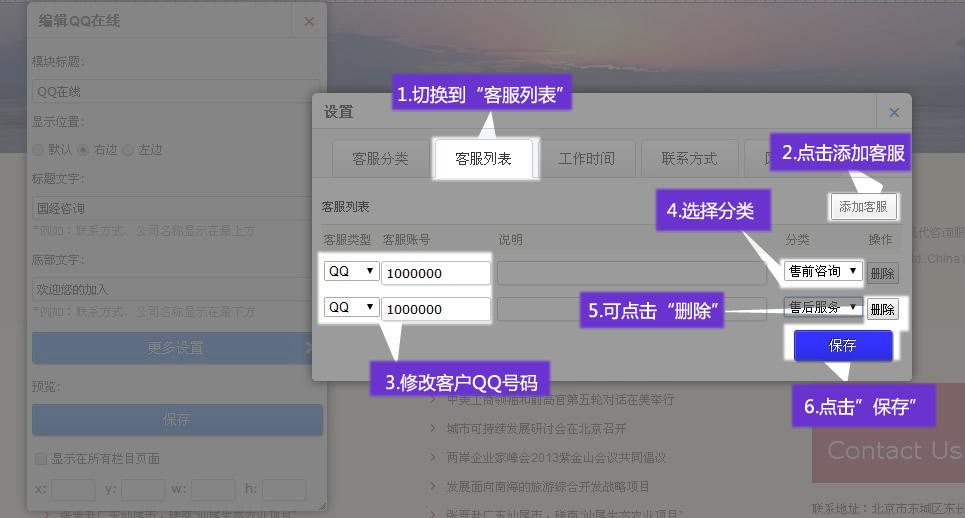Open the 工作时间 tab
Image resolution: width=965 pixels, height=518 pixels.
586,158
